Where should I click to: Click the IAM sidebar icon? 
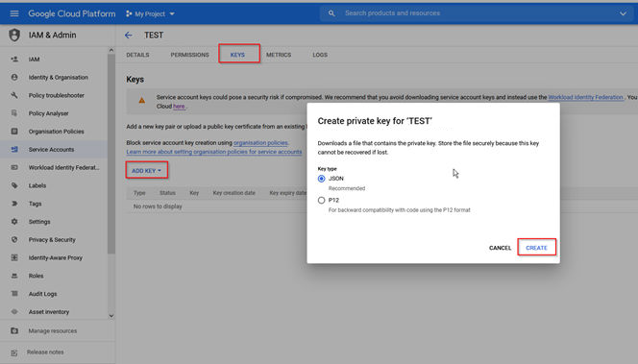[x=14, y=59]
